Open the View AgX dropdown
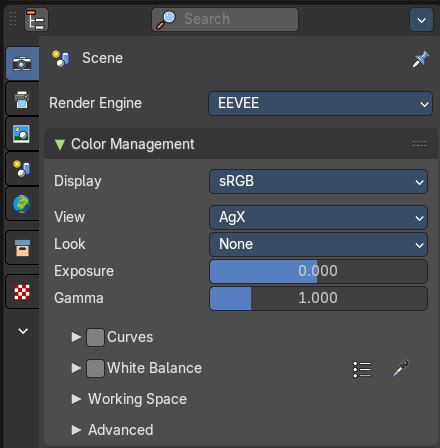The height and width of the screenshot is (448, 440). pyautogui.click(x=318, y=217)
